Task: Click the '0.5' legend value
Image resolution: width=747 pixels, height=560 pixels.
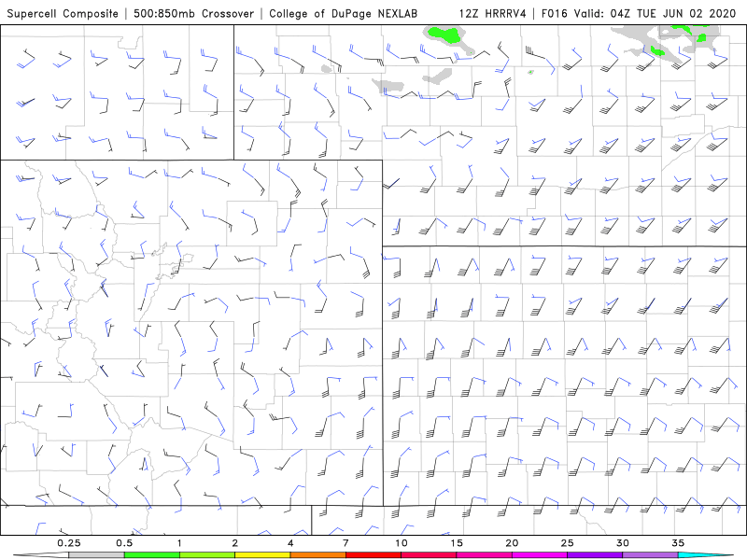Action: click(x=124, y=543)
